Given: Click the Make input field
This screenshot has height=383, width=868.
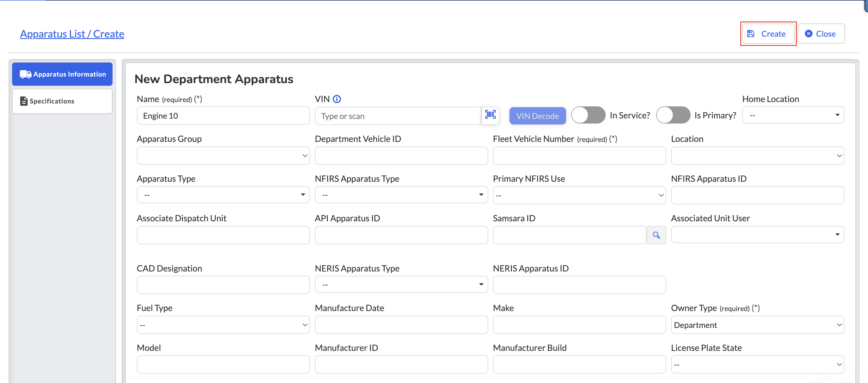Looking at the screenshot, I should click(579, 325).
